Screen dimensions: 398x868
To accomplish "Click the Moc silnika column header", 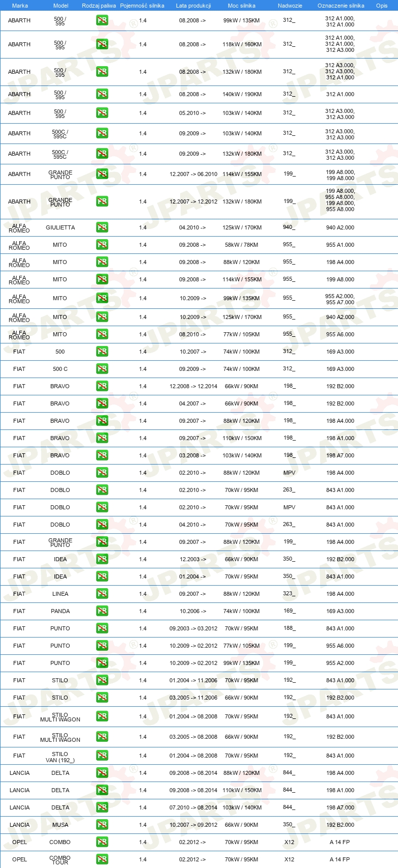I will click(242, 6).
